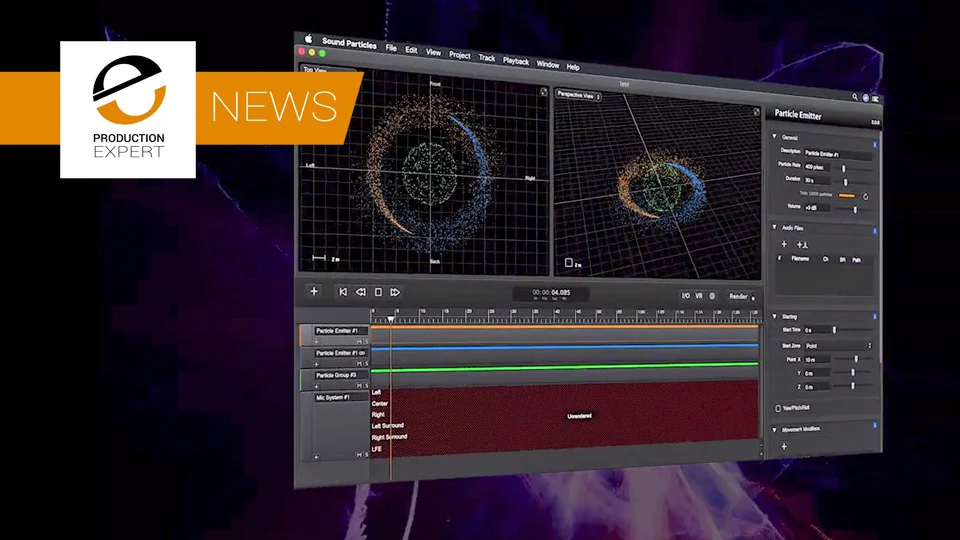The height and width of the screenshot is (540, 960).
Task: Collapse the General section
Action: (774, 136)
